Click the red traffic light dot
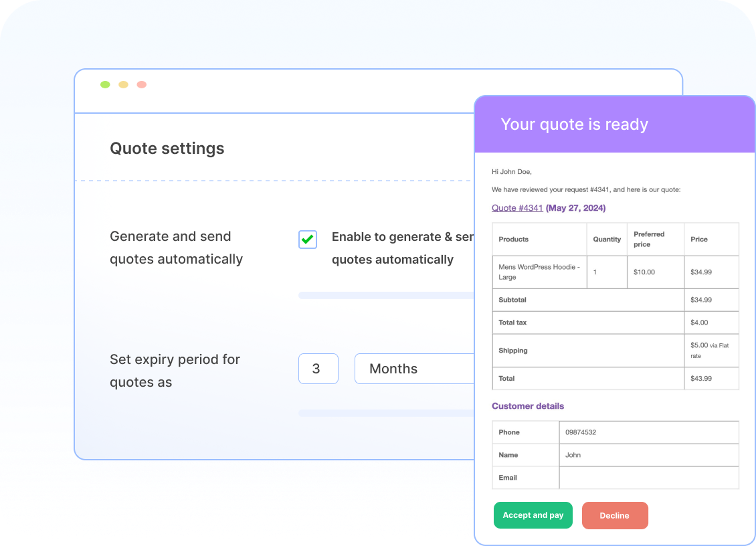756x546 pixels. 141,84
